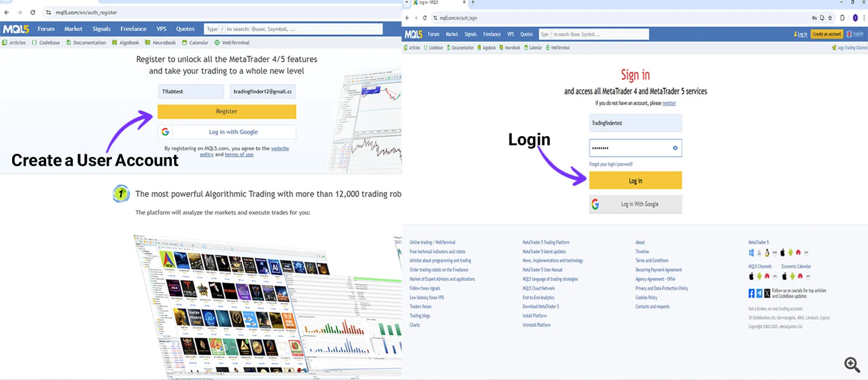The width and height of the screenshot is (868, 380).
Task: Click the Linux penguin icon under MetaTrader 5
Action: coord(767,253)
